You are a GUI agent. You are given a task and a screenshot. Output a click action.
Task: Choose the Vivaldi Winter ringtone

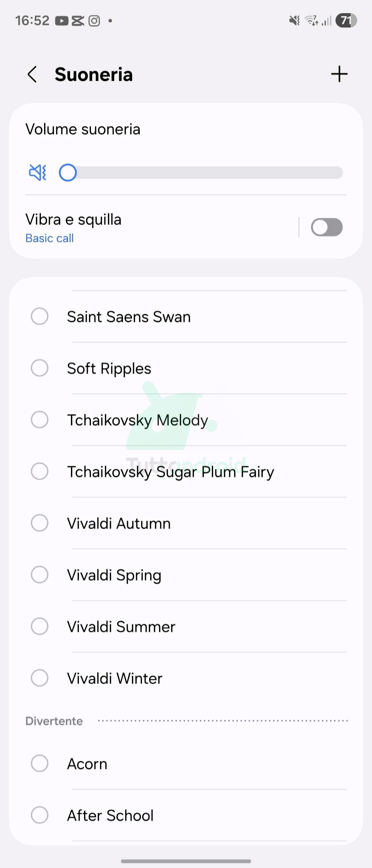[x=40, y=678]
